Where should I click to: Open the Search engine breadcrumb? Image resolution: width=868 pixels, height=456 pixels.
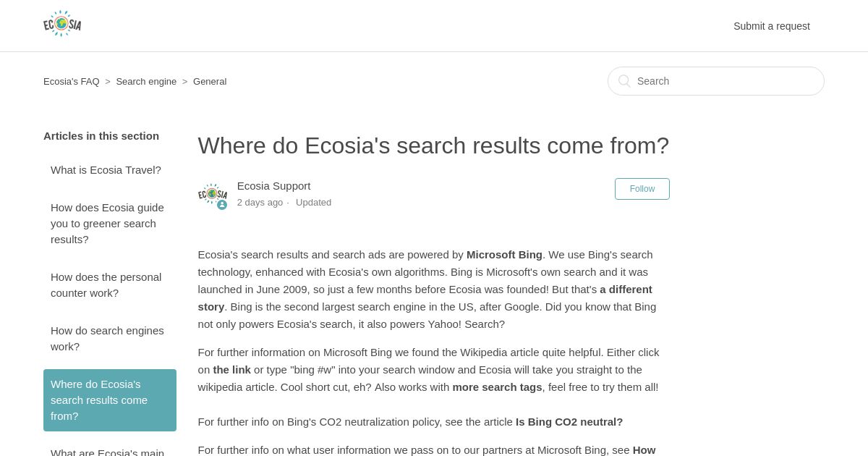(x=146, y=81)
